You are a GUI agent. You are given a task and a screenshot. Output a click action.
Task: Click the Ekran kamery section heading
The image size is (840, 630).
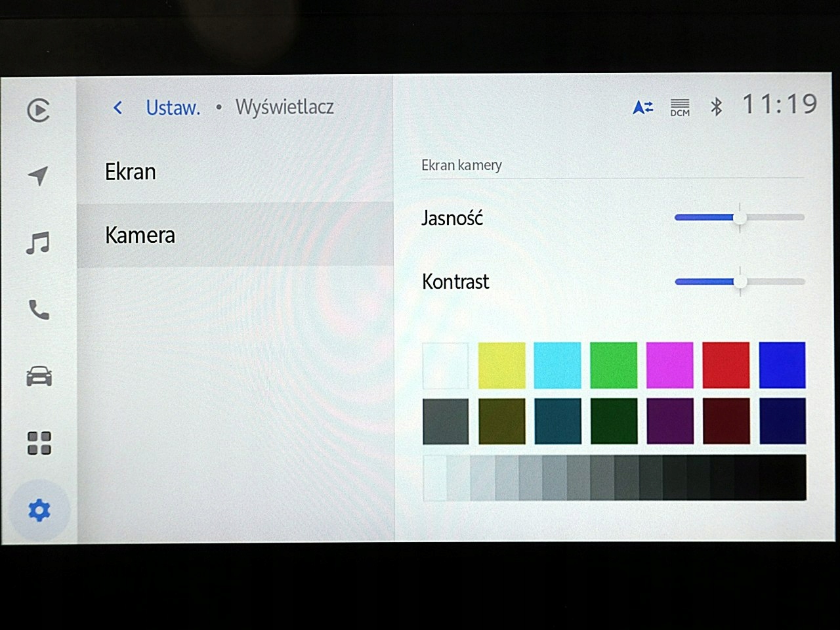coord(461,165)
